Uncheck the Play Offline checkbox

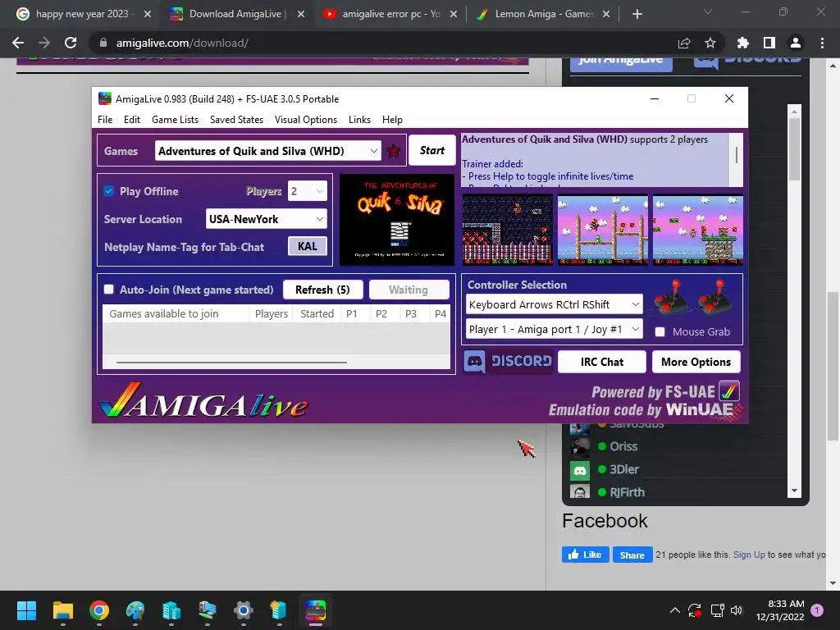pos(109,190)
